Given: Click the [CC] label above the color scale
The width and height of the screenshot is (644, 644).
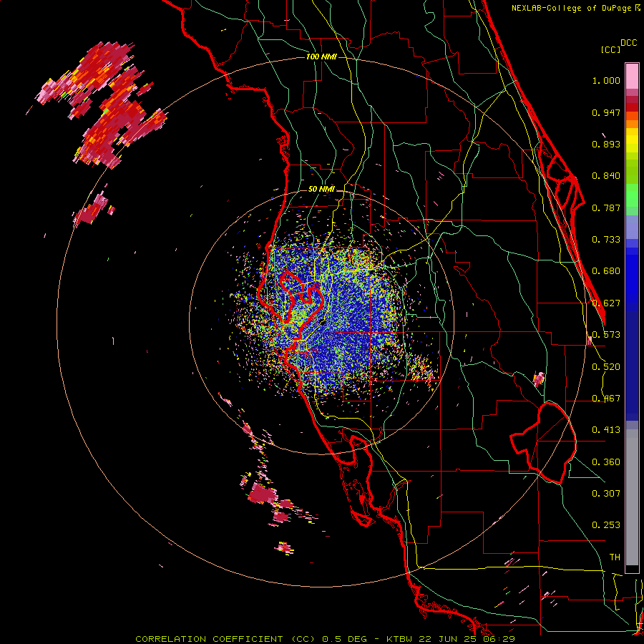Looking at the screenshot, I should coord(610,49).
